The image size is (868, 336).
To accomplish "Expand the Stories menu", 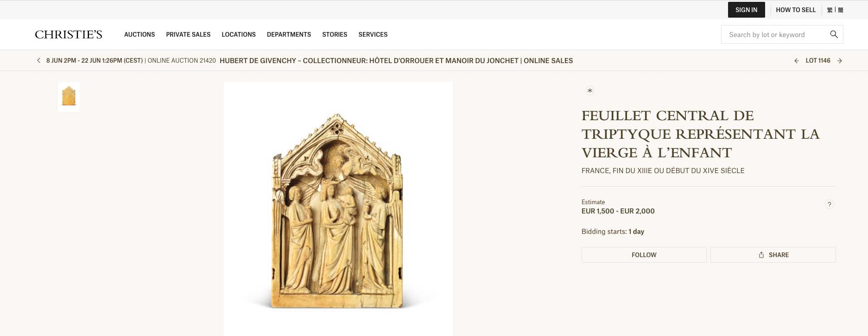I will [x=335, y=34].
